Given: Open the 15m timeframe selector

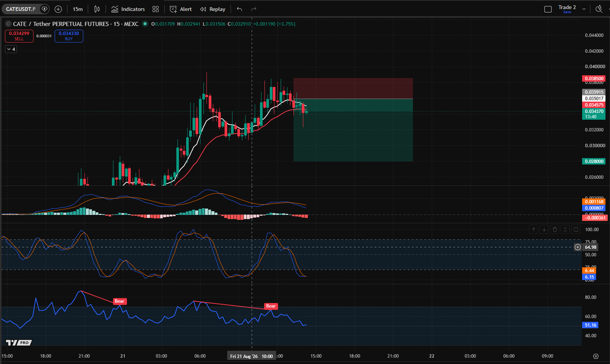Looking at the screenshot, I should click(78, 9).
